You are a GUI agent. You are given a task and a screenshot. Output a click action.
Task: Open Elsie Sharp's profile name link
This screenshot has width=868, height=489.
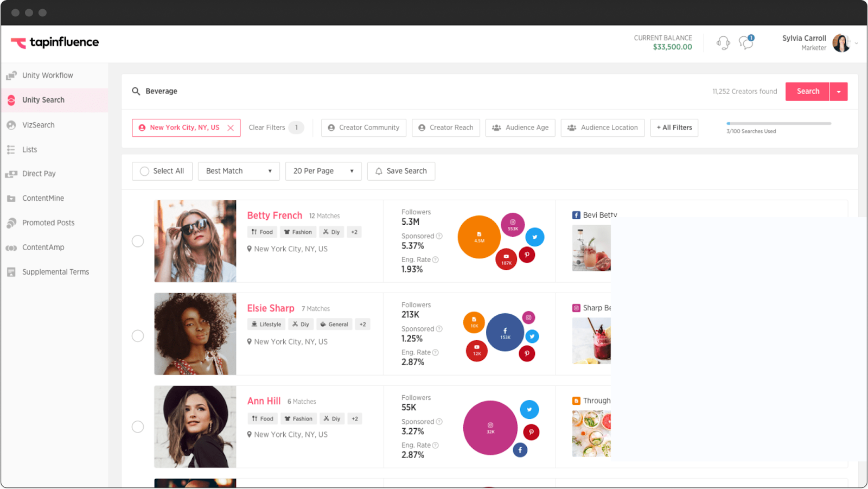[271, 308]
